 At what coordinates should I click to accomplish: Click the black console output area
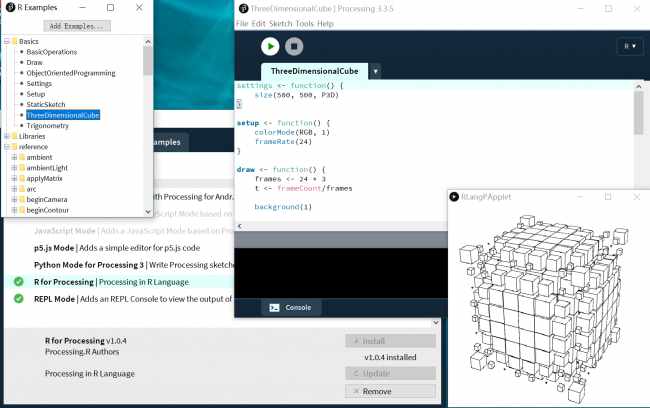[341, 273]
